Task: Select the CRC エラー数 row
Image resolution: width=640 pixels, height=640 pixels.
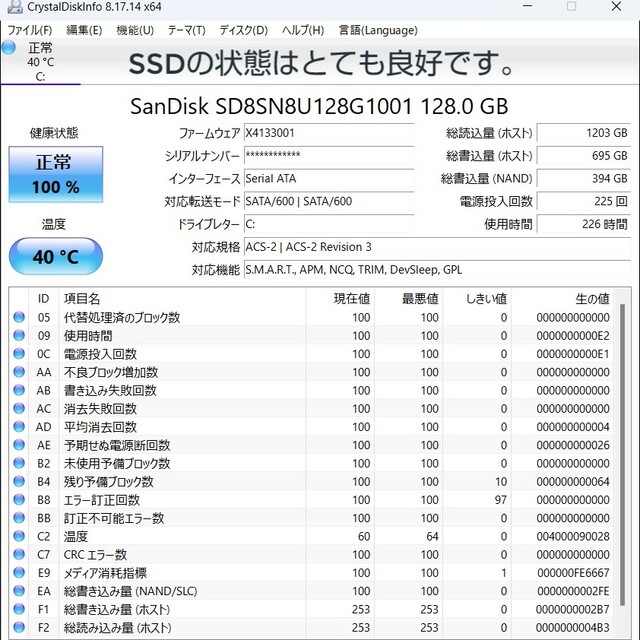Action: (x=311, y=554)
